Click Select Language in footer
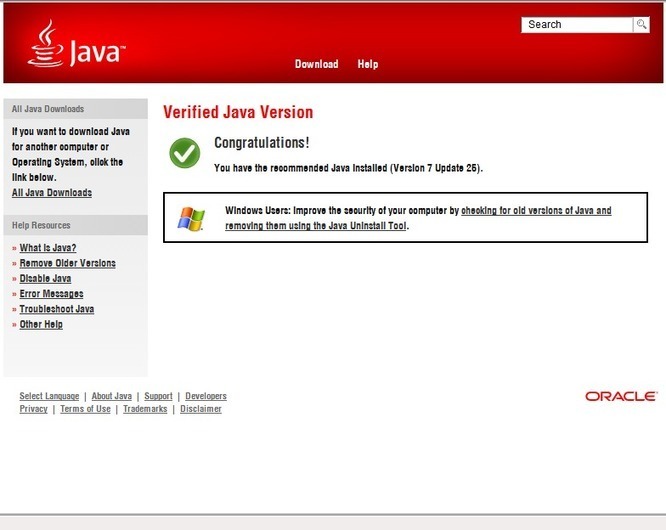The width and height of the screenshot is (666, 530). [49, 396]
